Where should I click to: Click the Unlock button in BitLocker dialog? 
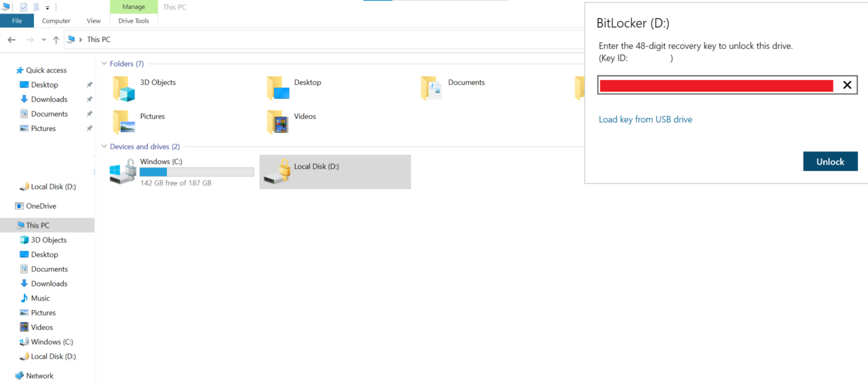tap(830, 161)
